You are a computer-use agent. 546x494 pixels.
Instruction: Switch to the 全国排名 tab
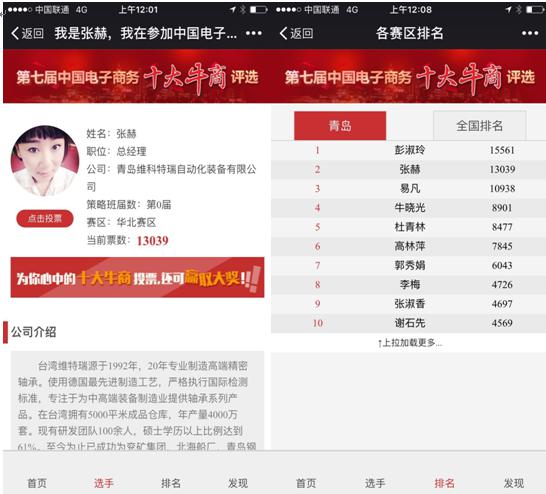479,126
